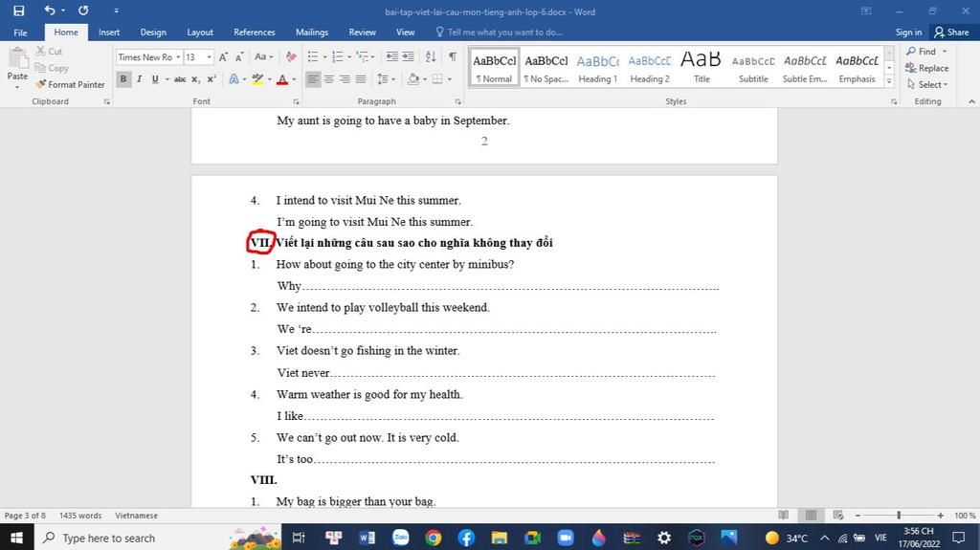This screenshot has width=980, height=550.
Task: Open borders dropdown arrow
Action: click(x=450, y=78)
